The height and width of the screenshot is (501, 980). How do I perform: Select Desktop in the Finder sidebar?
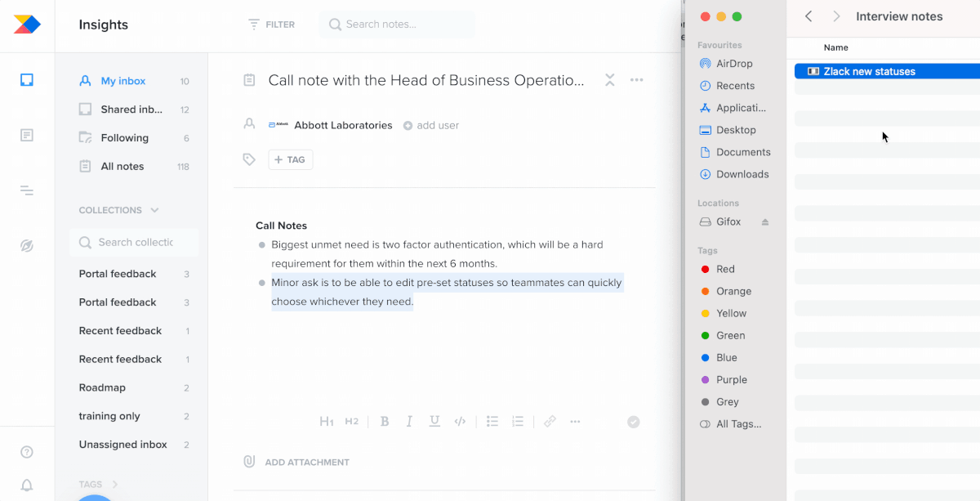pyautogui.click(x=734, y=130)
